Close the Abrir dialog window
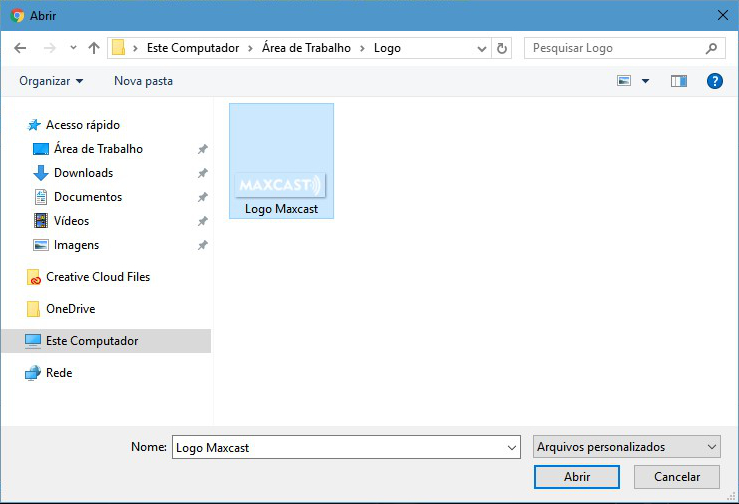739x504 pixels. (723, 15)
